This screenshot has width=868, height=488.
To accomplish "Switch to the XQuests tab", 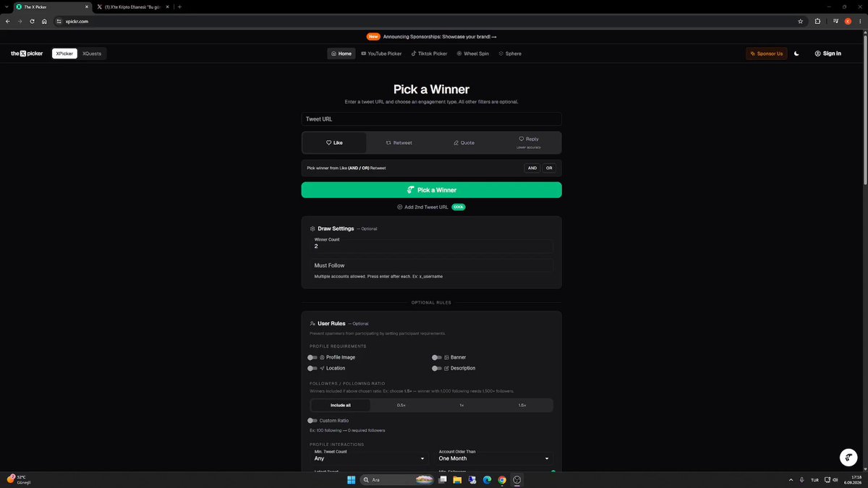I will coord(92,53).
